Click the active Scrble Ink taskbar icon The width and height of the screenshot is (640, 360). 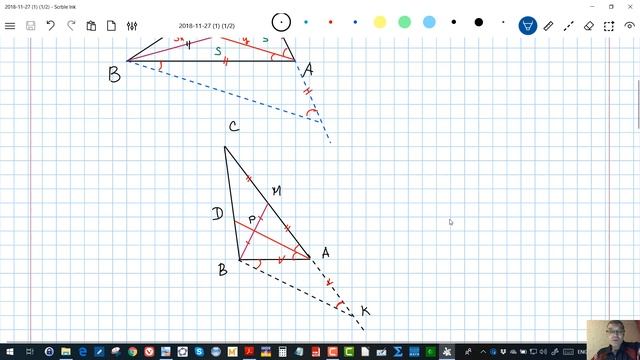click(447, 351)
